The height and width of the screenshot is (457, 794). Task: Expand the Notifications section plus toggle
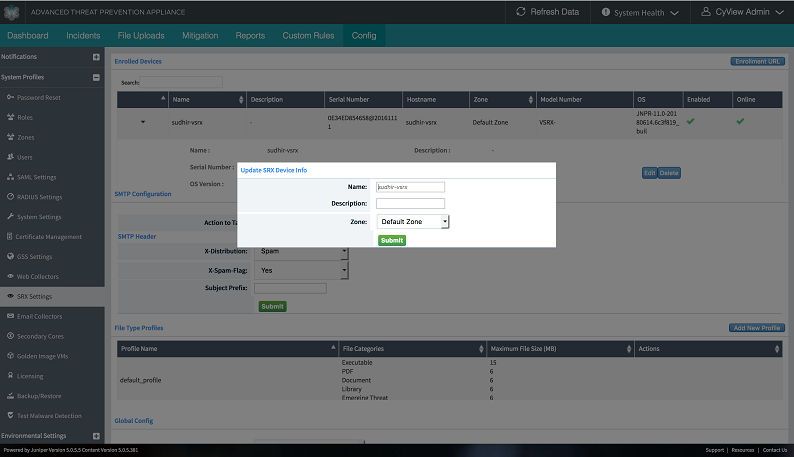point(96,57)
